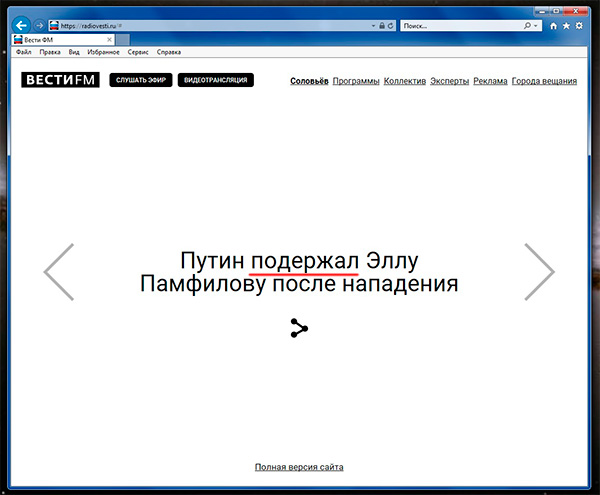Open the Программы link
The image size is (600, 495).
coord(356,80)
